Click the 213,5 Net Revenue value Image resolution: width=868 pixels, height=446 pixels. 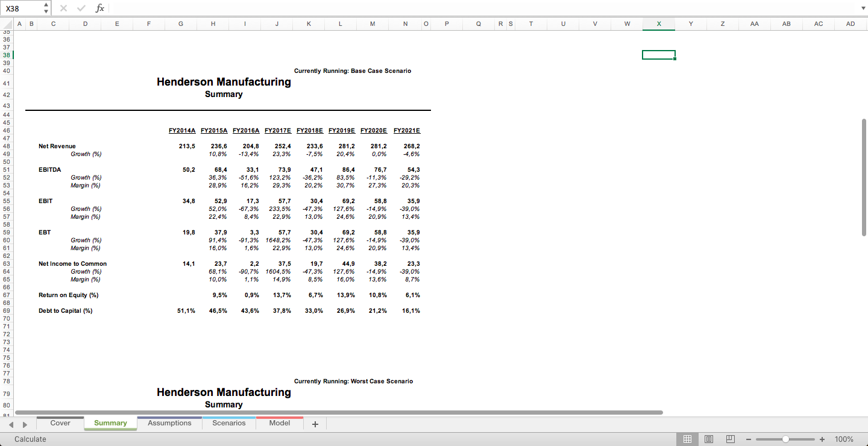tap(187, 146)
